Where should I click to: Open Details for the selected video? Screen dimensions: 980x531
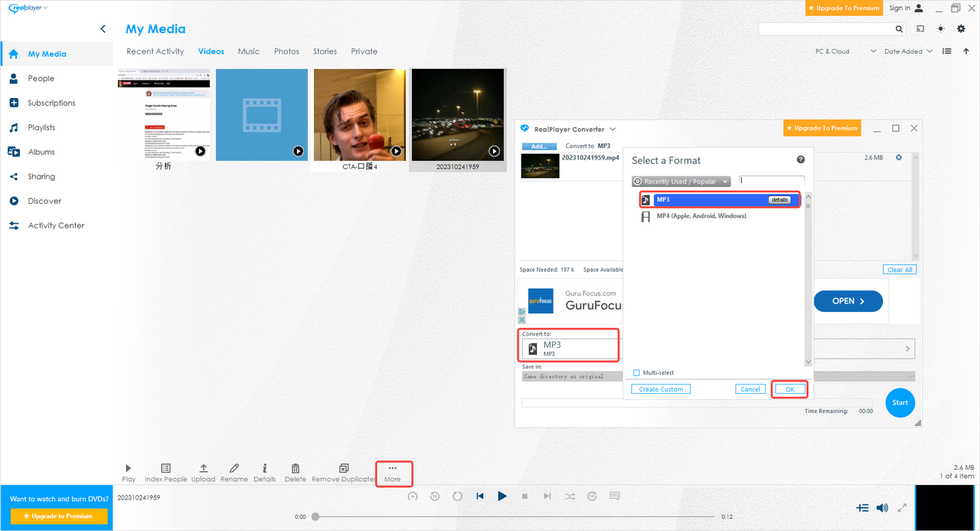264,473
